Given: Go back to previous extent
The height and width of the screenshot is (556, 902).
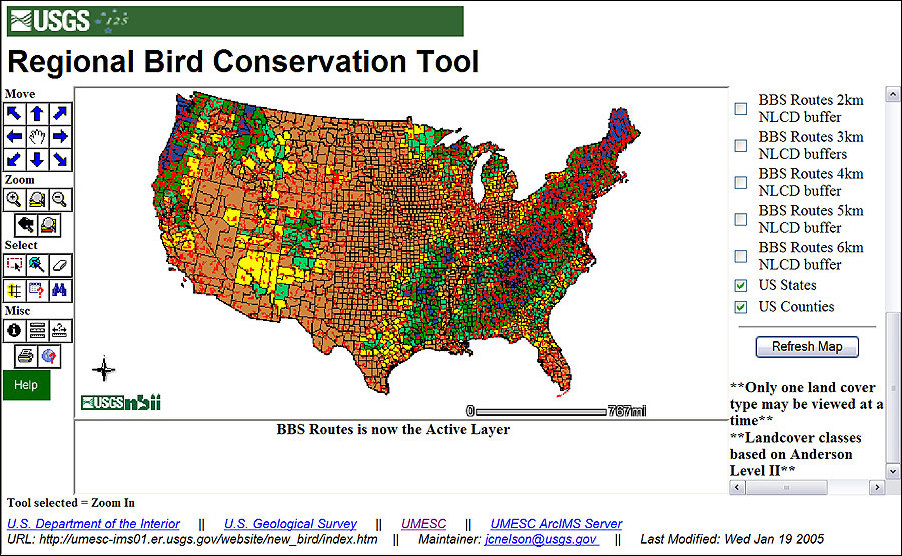Looking at the screenshot, I should click(26, 225).
